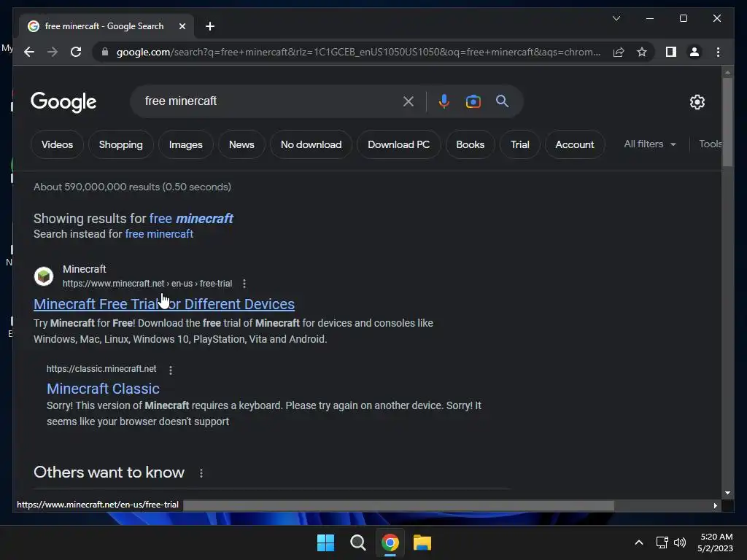Open the Windows Start menu

tap(326, 542)
